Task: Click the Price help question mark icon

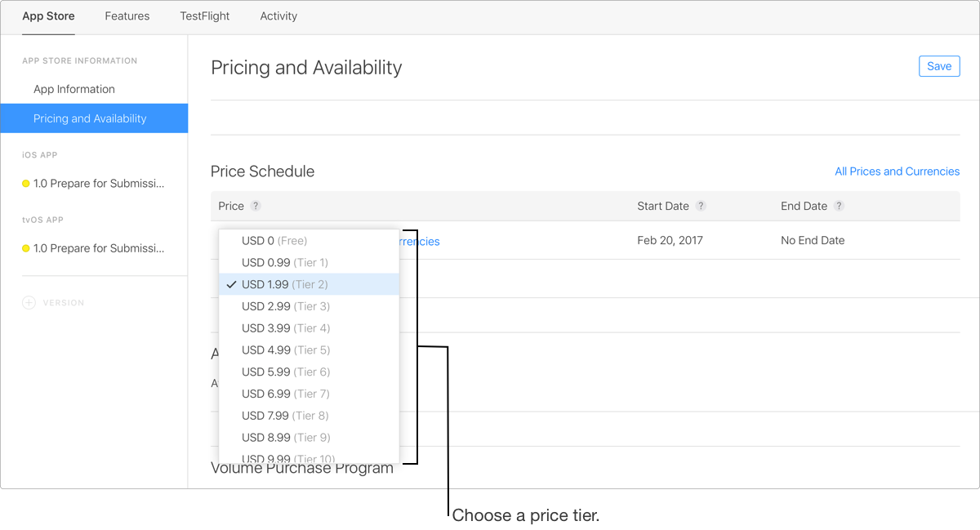Action: coord(256,207)
